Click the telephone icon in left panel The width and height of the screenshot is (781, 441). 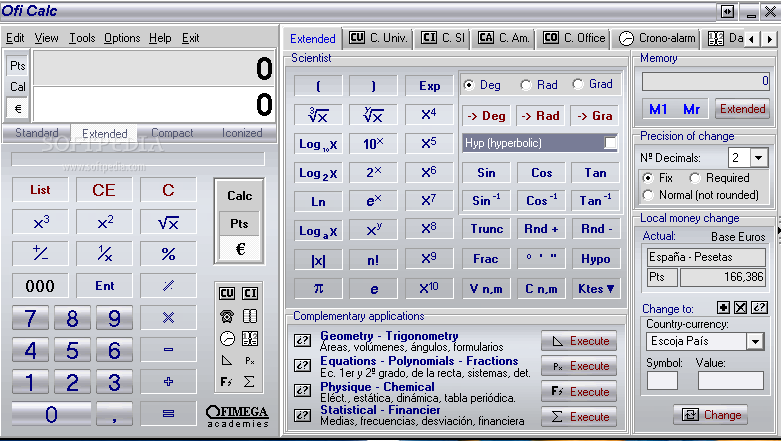pyautogui.click(x=227, y=316)
